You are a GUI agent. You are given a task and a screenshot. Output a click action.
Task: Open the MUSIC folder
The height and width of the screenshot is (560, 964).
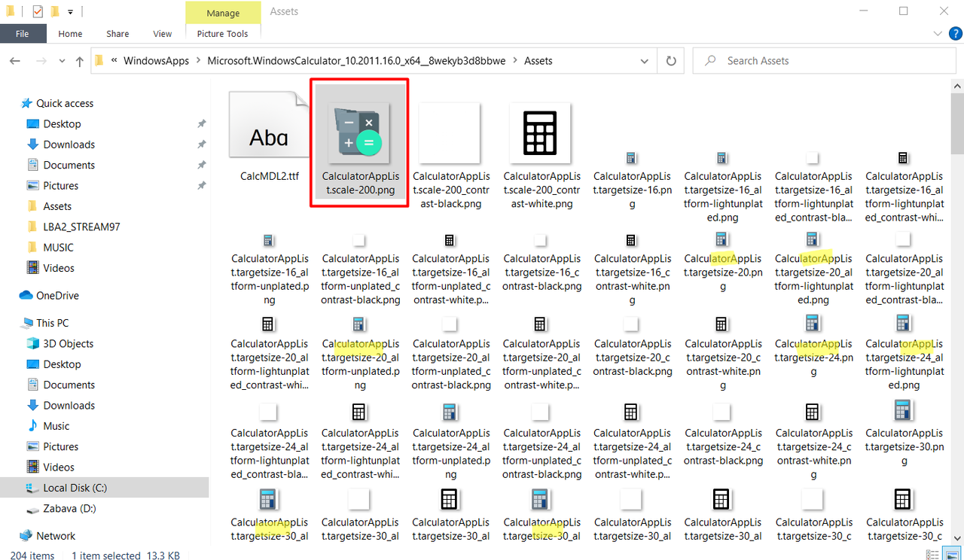[x=58, y=247]
